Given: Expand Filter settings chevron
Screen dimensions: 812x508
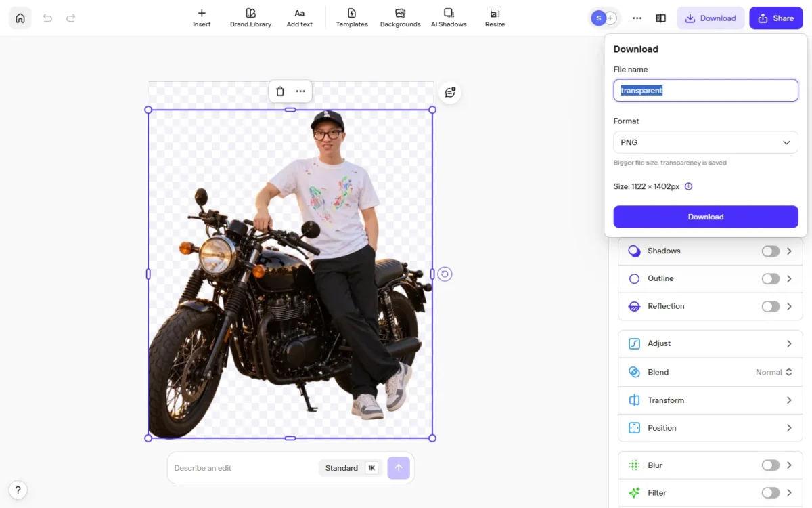Looking at the screenshot, I should tap(789, 493).
